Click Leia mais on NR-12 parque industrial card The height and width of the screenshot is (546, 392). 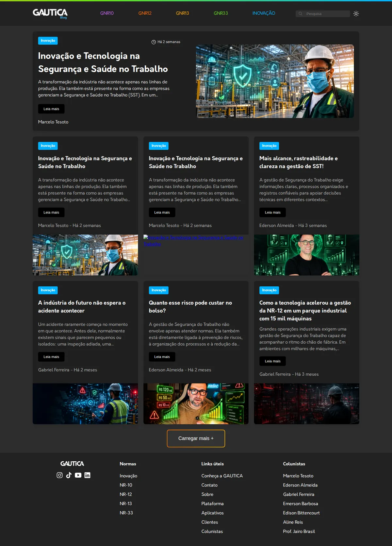tap(272, 361)
